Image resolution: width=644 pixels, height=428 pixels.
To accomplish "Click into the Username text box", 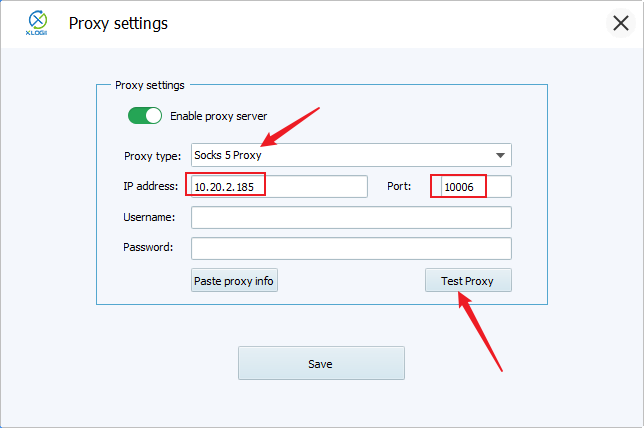I will point(351,217).
